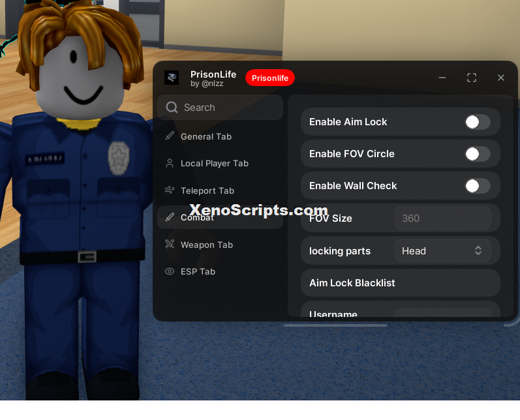Screen dimensions: 520x420
Task: Click the General Tab sword icon
Action: [x=170, y=136]
